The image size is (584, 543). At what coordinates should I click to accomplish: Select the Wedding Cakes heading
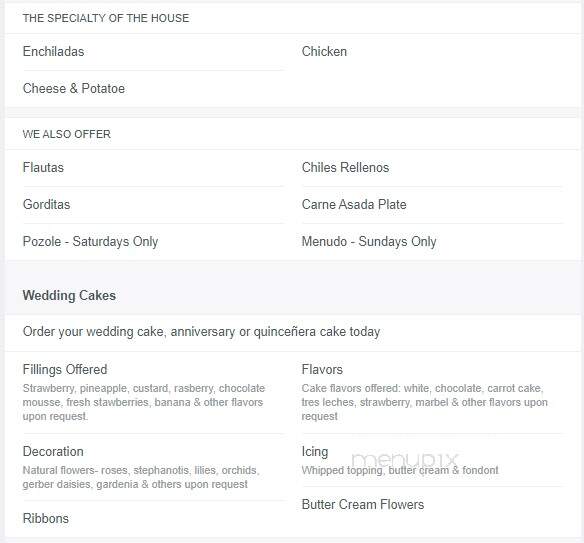(x=69, y=295)
